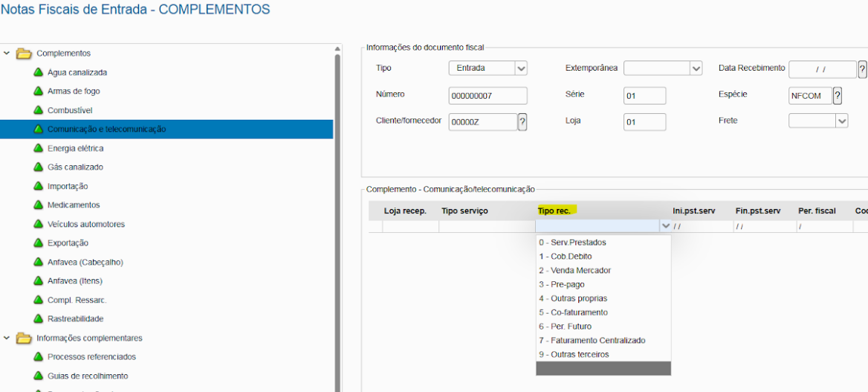Click green triangle icon beside Comunicação e telecomunicação
Image resolution: width=868 pixels, height=392 pixels.
click(38, 129)
